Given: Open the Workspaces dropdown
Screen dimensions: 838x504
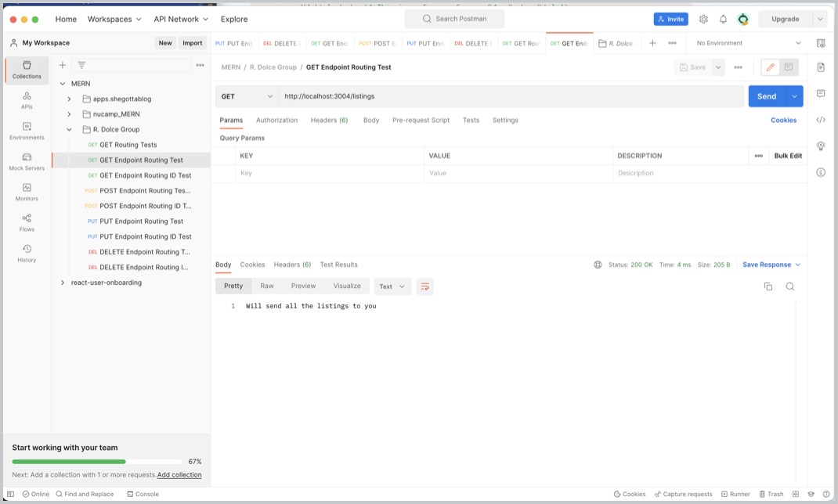Looking at the screenshot, I should [114, 20].
